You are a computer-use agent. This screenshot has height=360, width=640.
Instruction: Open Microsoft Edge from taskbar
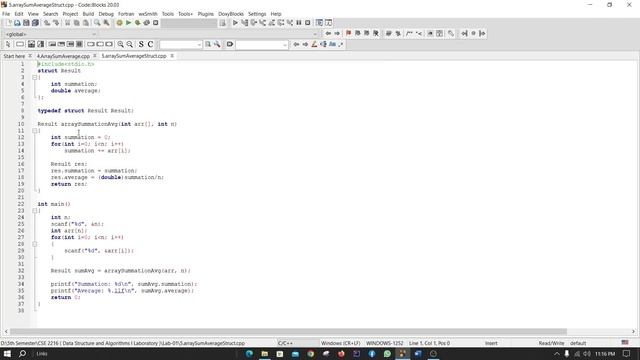(249, 353)
